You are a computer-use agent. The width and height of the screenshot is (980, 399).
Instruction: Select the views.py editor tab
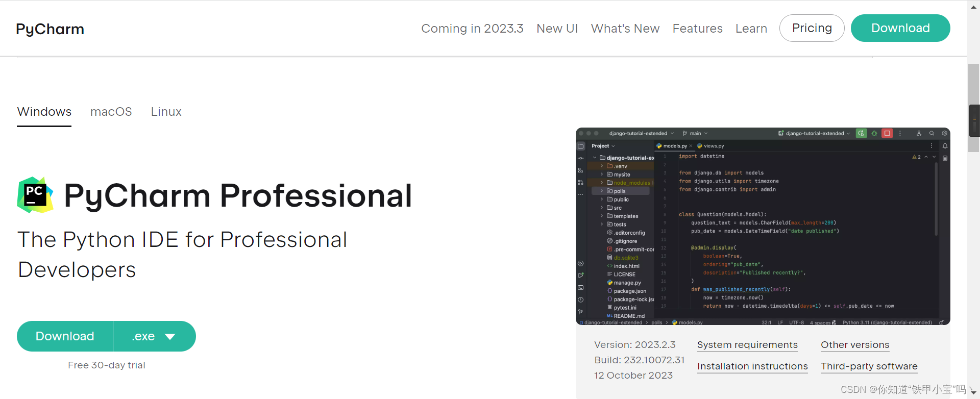pyautogui.click(x=710, y=146)
